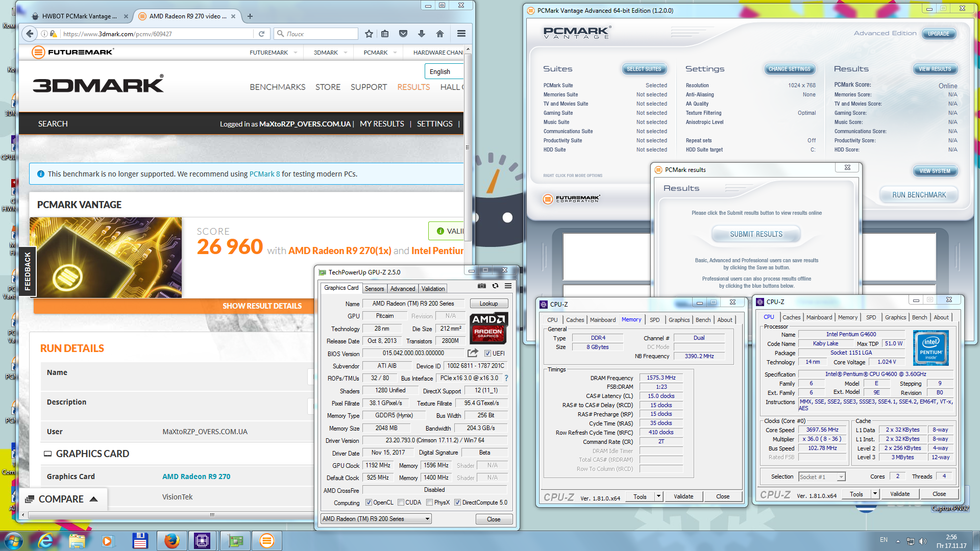Expand the FUTUREMARK menu dropdown
980x551 pixels.
coord(295,53)
